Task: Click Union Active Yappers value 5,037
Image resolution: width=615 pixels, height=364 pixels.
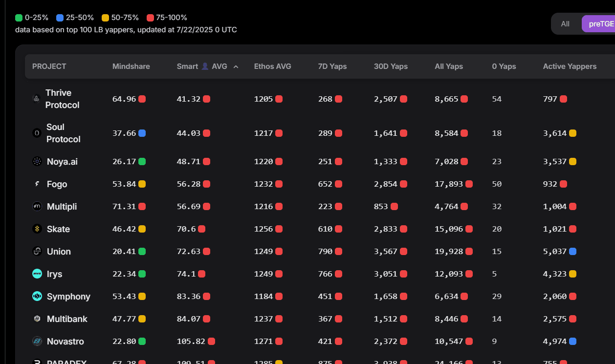Action: coord(555,252)
